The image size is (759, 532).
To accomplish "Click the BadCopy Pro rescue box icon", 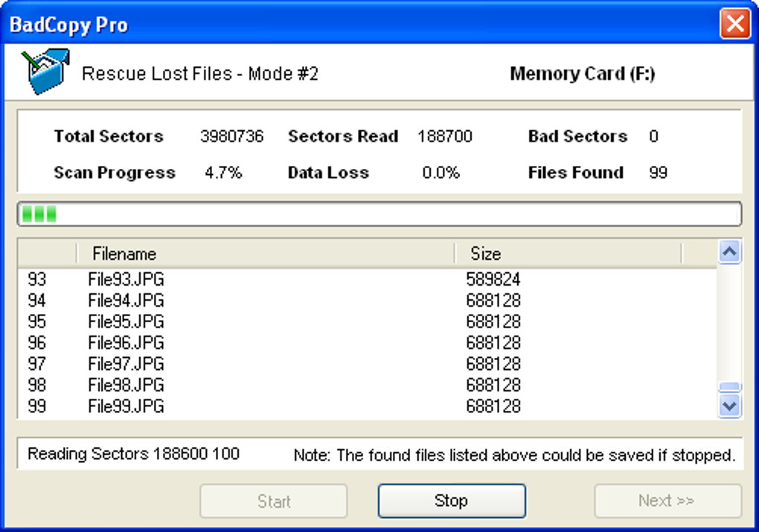I will point(45,71).
